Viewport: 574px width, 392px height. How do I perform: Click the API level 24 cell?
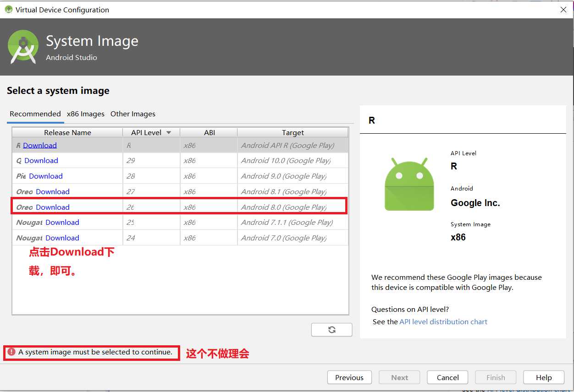(151, 238)
